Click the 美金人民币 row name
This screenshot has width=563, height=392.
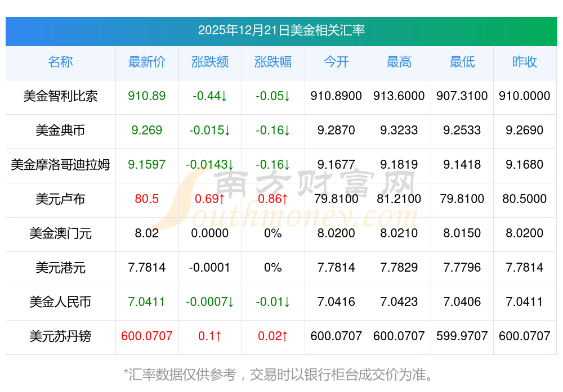60,302
